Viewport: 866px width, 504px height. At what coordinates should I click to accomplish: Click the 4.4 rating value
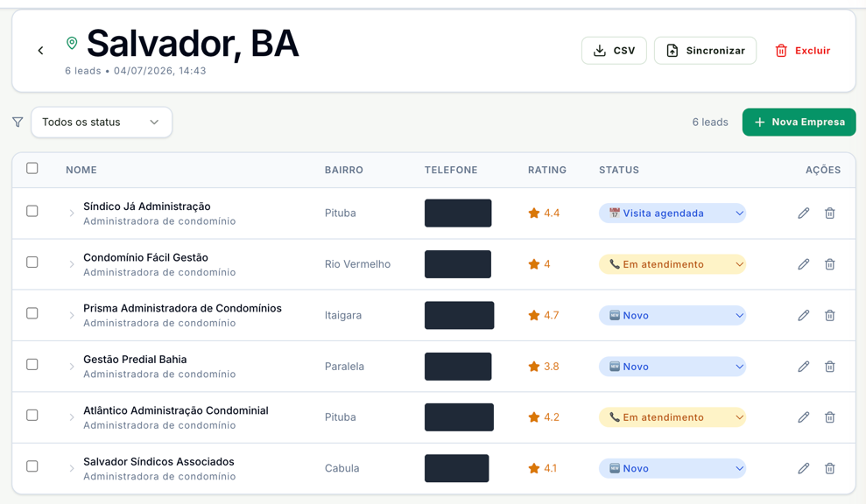552,213
